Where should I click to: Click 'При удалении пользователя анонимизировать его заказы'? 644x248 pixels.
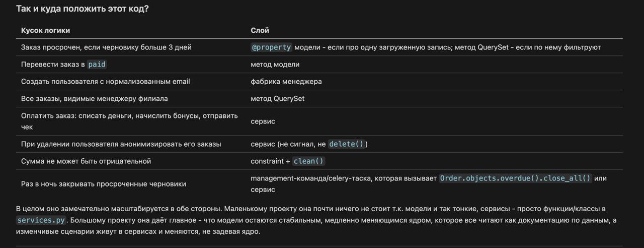coord(121,144)
